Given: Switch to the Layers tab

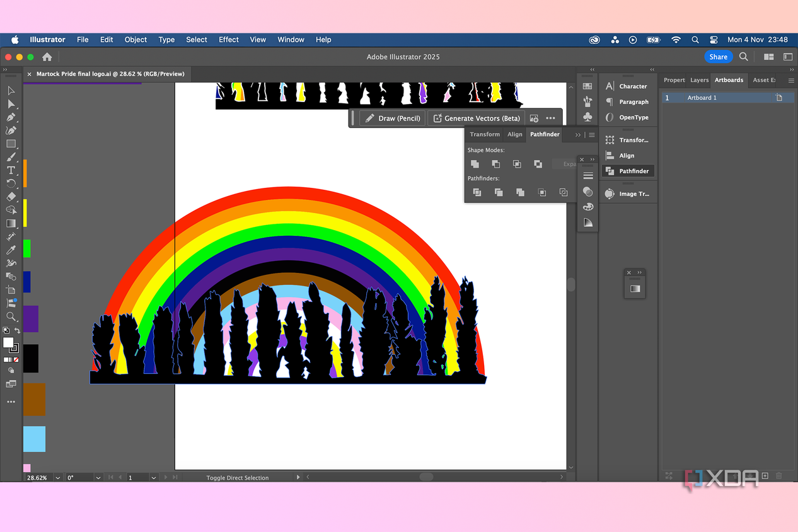Looking at the screenshot, I should tap(699, 80).
